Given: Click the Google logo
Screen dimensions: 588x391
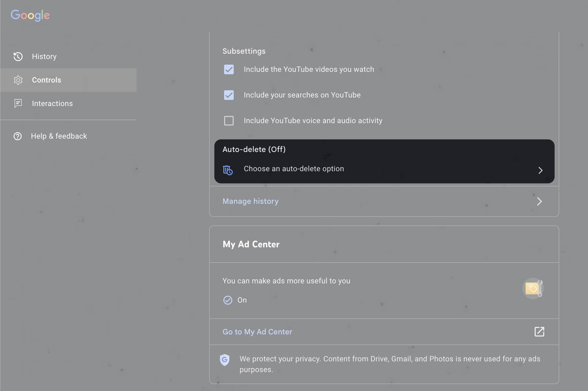Looking at the screenshot, I should coord(30,15).
